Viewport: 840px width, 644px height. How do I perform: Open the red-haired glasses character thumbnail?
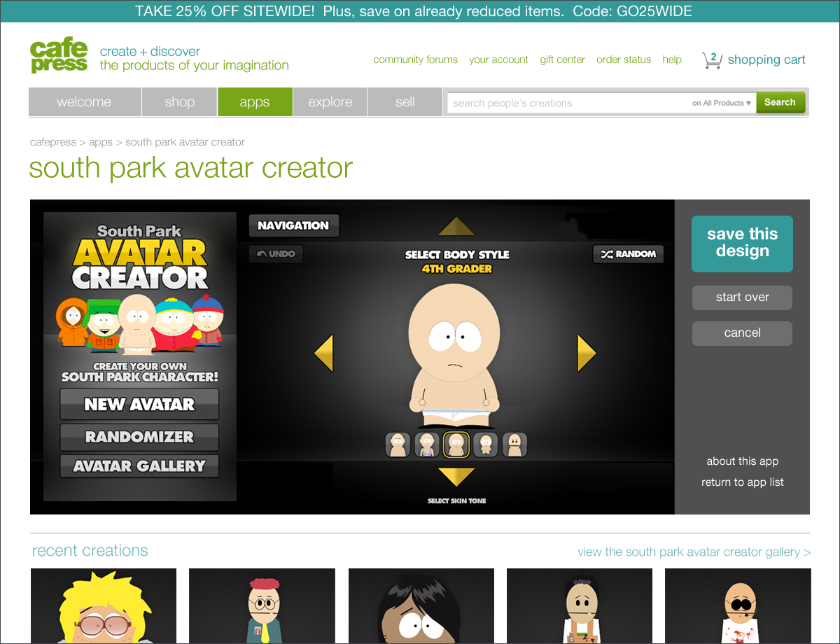(262, 605)
